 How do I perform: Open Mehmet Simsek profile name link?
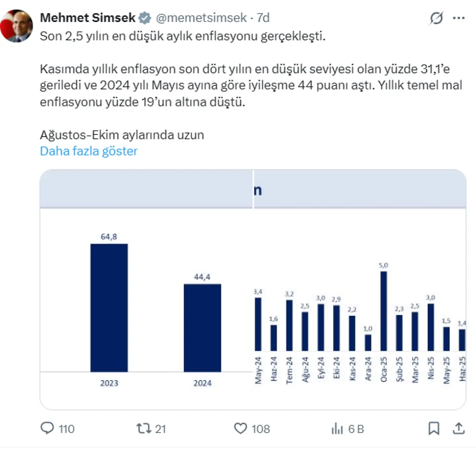pyautogui.click(x=88, y=17)
